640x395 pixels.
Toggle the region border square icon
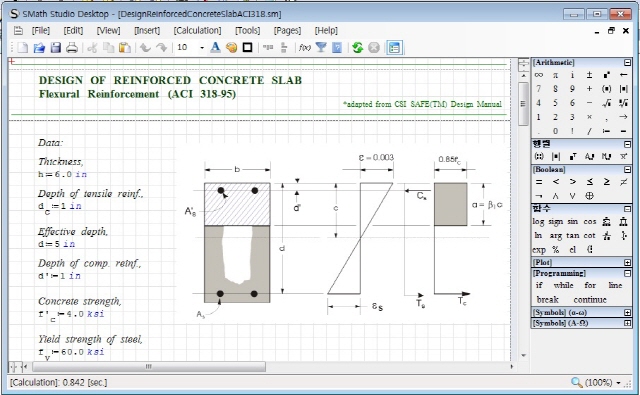247,48
